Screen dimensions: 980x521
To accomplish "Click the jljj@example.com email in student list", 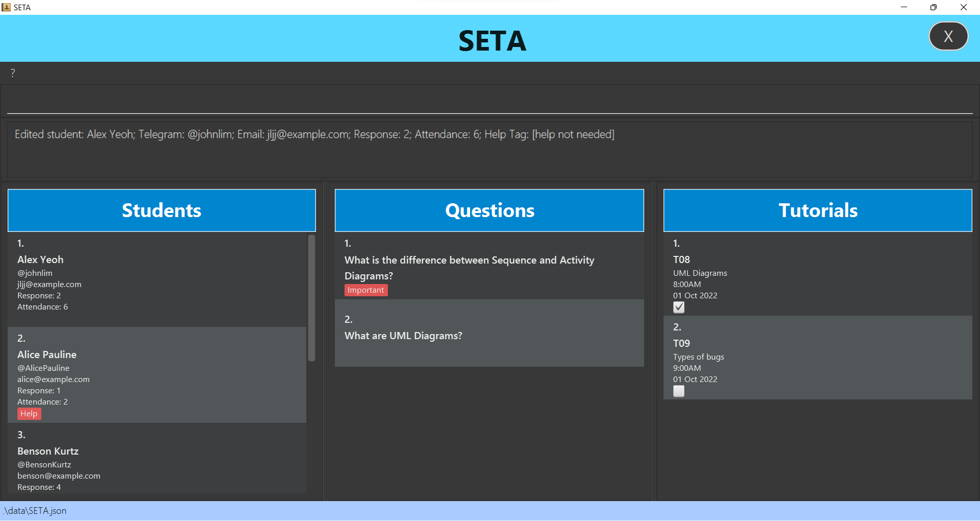I will pyautogui.click(x=50, y=285).
